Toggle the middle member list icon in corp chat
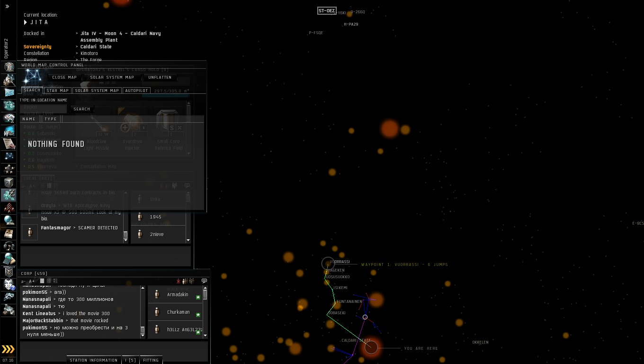The height and width of the screenshot is (364, 644). pyautogui.click(x=185, y=281)
